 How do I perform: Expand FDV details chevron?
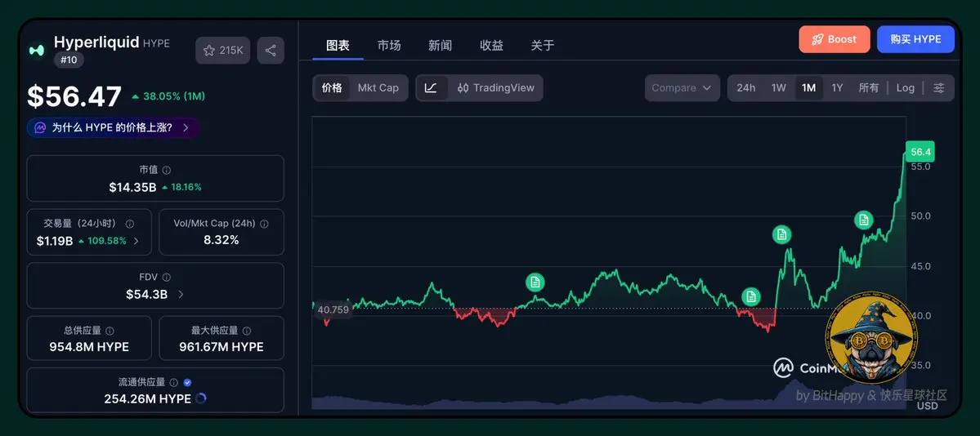tap(181, 294)
